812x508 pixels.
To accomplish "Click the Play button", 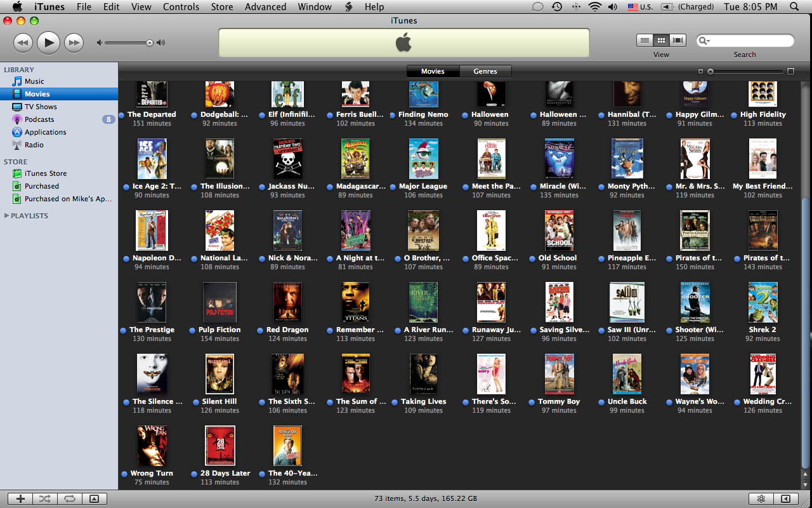I will click(x=48, y=43).
